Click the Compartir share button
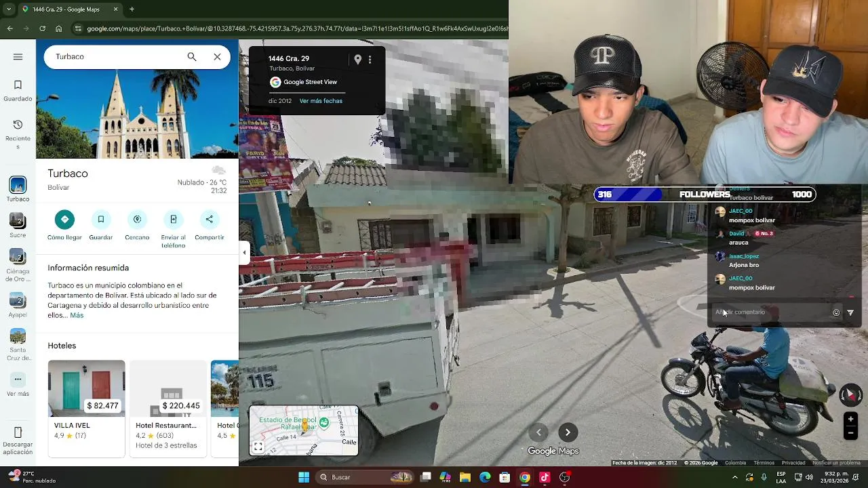The height and width of the screenshot is (488, 868). (209, 219)
